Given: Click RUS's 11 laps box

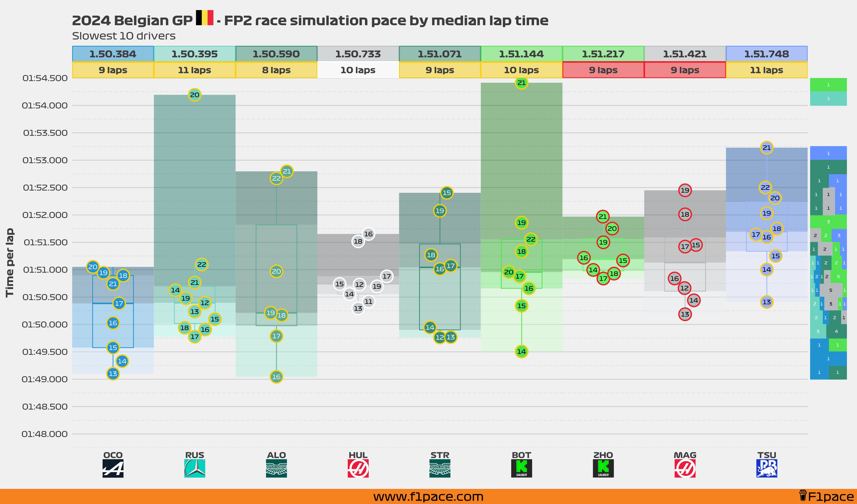Looking at the screenshot, I should (195, 70).
